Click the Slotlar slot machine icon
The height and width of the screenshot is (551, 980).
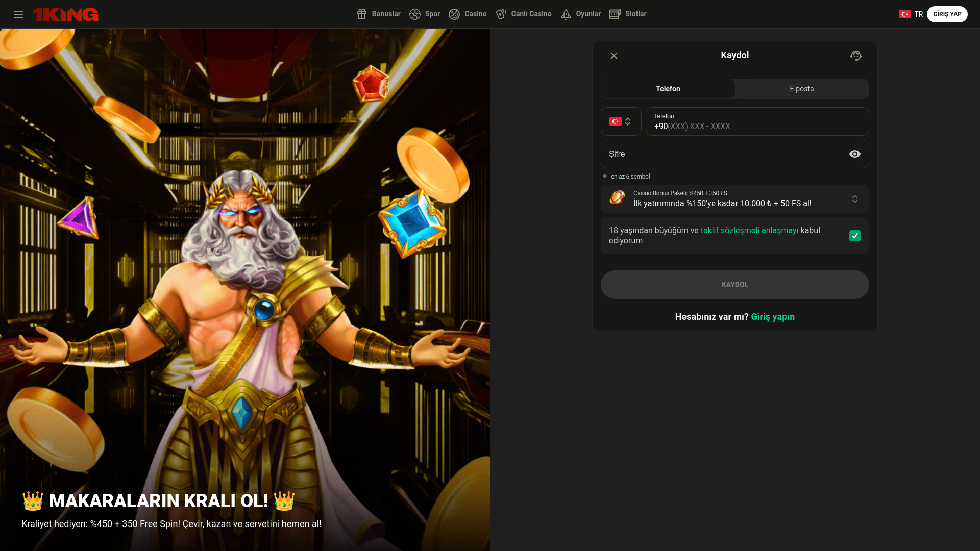(x=615, y=14)
